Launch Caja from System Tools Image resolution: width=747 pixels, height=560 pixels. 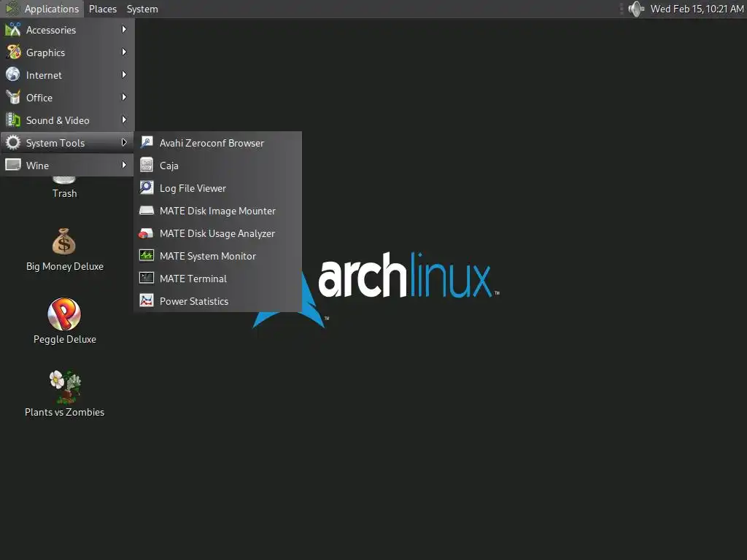(x=218, y=166)
